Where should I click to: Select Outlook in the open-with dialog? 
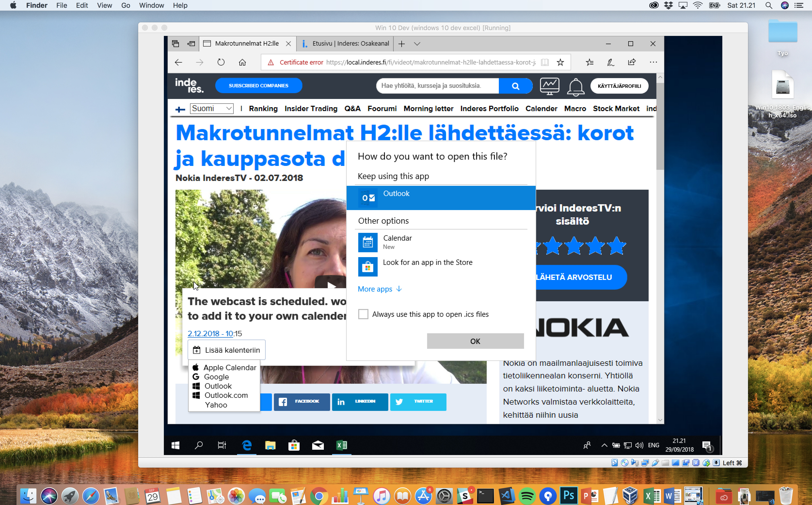pos(441,198)
